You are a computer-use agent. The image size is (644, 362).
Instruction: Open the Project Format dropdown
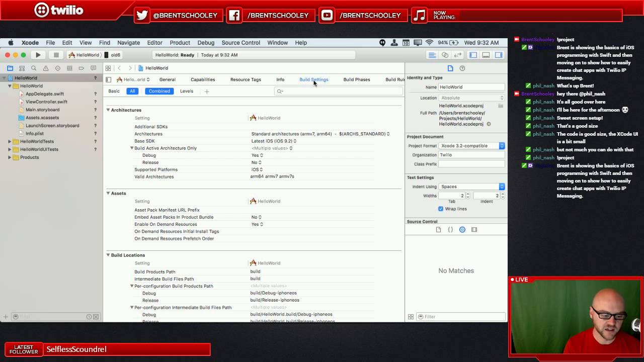tap(471, 146)
